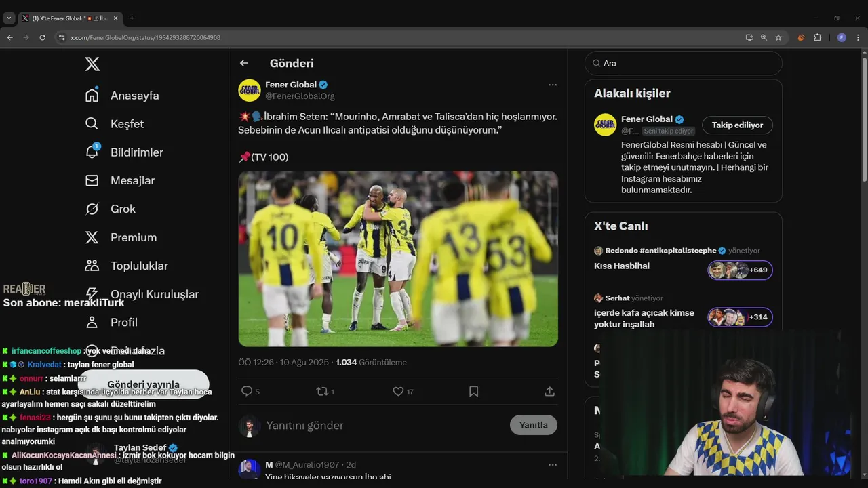This screenshot has height=488, width=868.
Task: Open içerde kafa açıcak kimse yoktur space
Action: [644, 319]
